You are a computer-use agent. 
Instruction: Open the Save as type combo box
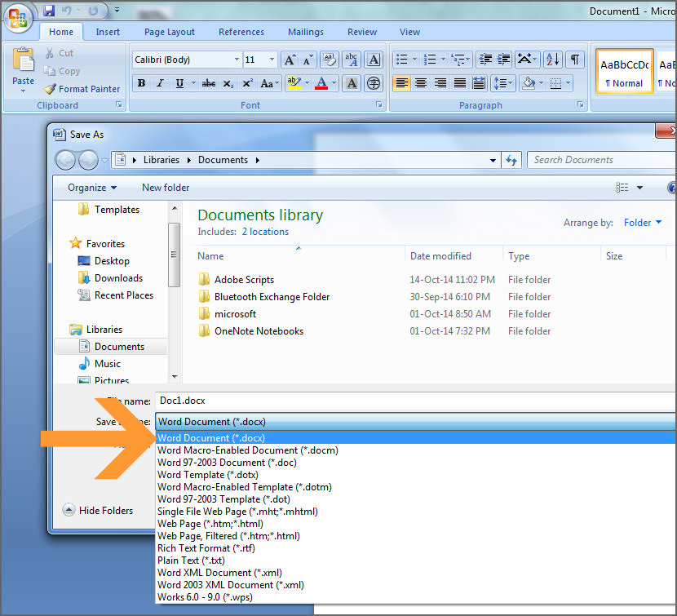point(415,422)
